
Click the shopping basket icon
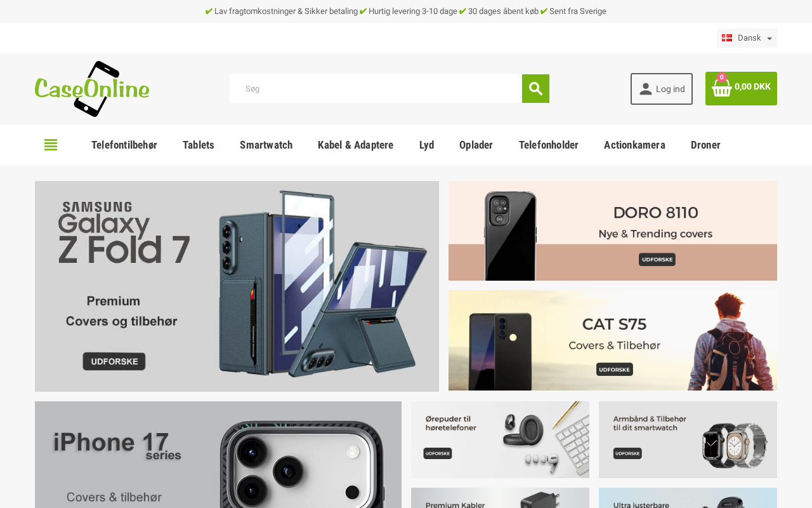pyautogui.click(x=721, y=87)
